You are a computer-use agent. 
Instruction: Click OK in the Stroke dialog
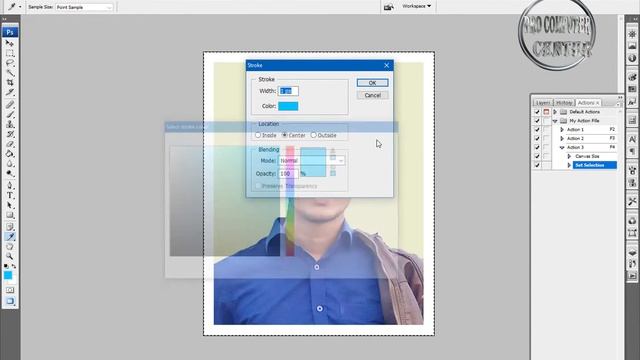(x=372, y=83)
